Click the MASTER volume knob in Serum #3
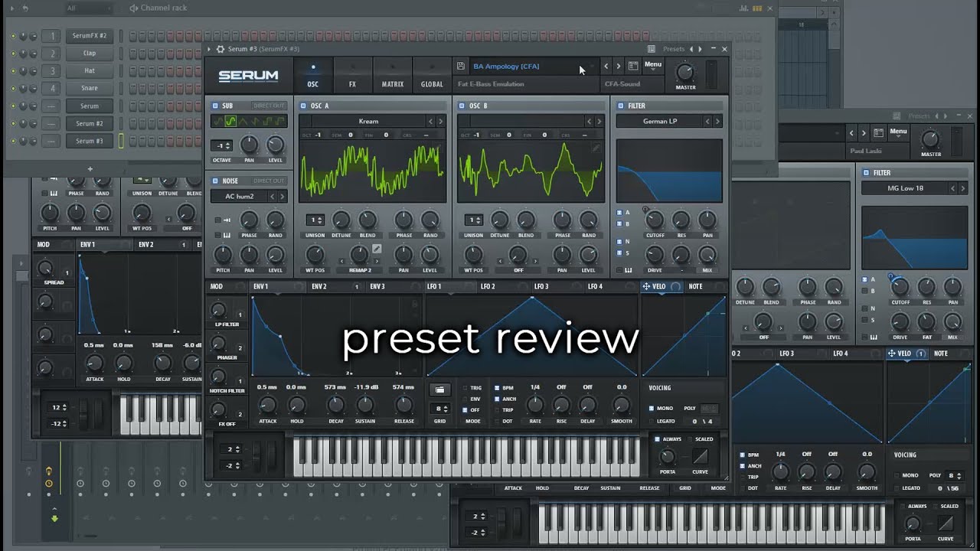Screen dimensions: 980x551 (x=685, y=73)
